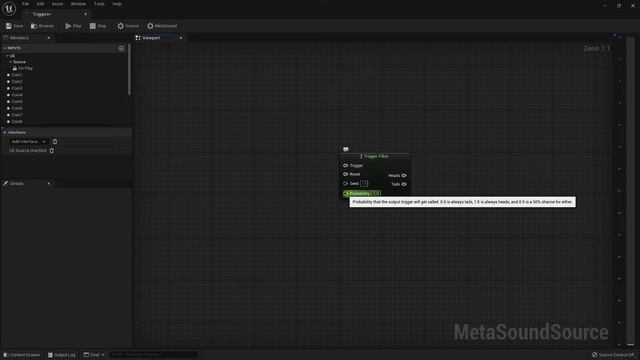The image size is (640, 360).
Task: Select the Coin7 input
Action: [17, 115]
